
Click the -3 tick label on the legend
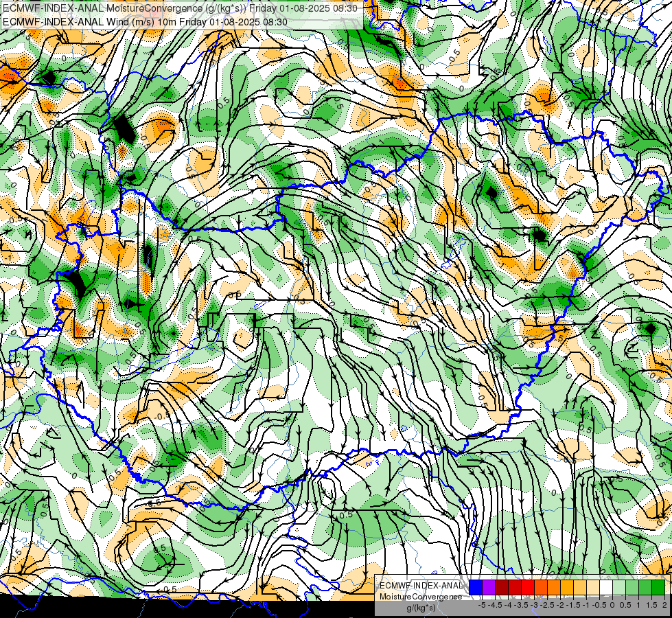pos(535,605)
